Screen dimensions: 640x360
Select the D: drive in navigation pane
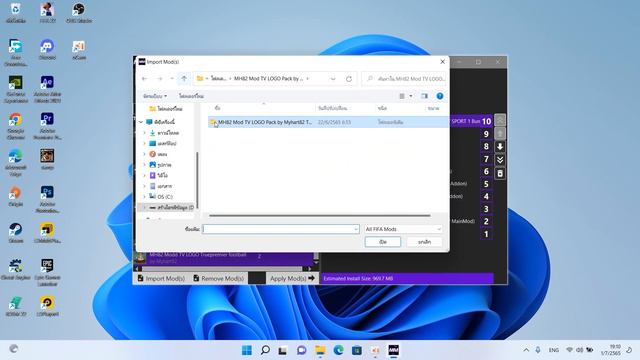[x=171, y=207]
